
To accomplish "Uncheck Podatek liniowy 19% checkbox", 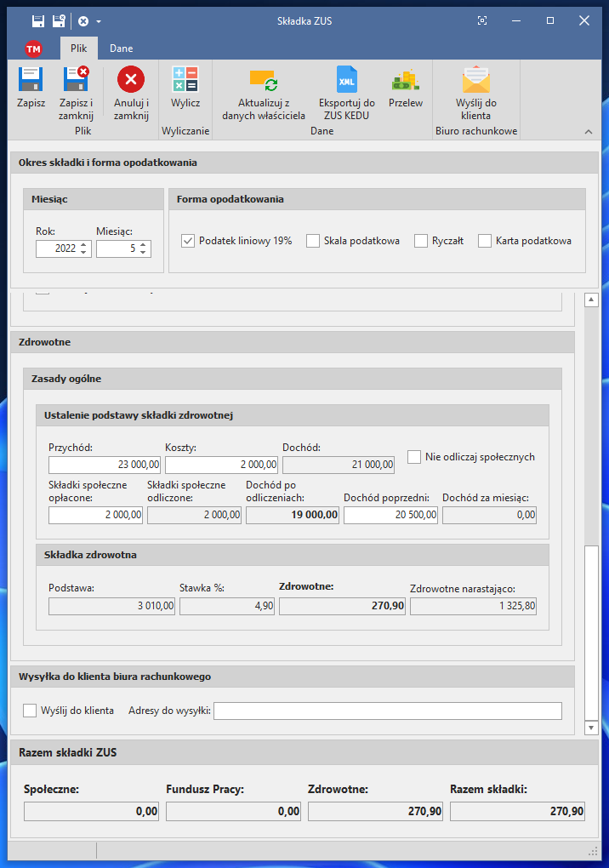I will pyautogui.click(x=189, y=241).
